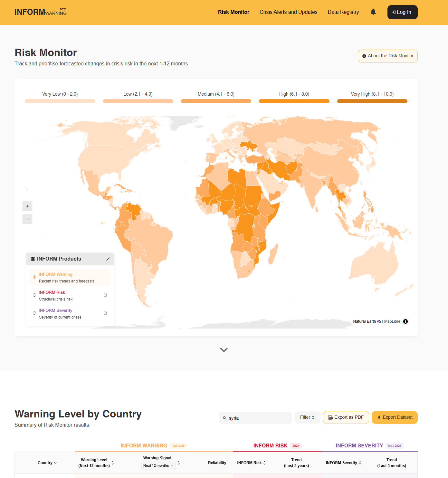Image resolution: width=448 pixels, height=478 pixels.
Task: Open the MapLibre attribution link
Action: [x=392, y=321]
